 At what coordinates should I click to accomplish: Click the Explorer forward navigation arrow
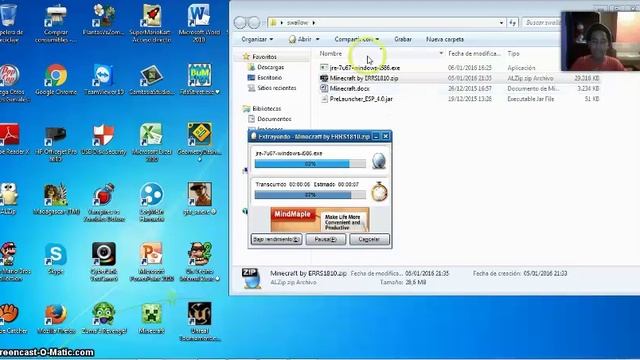point(254,22)
